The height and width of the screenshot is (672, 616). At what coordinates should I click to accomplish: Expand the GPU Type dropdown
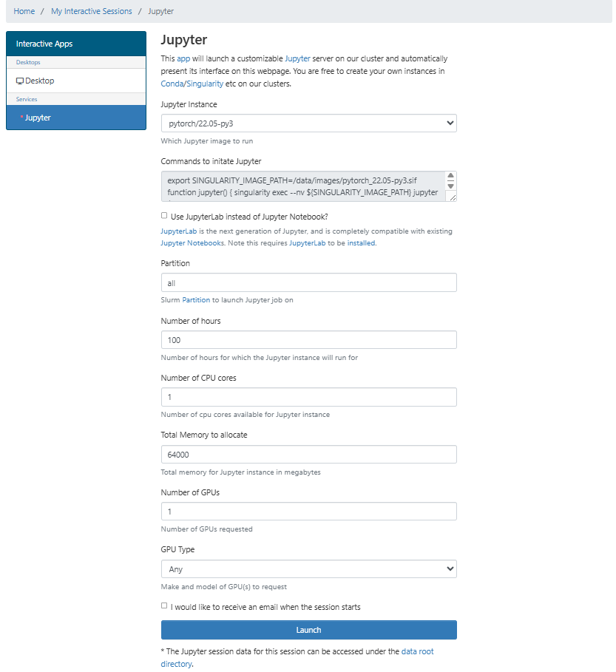[308, 569]
